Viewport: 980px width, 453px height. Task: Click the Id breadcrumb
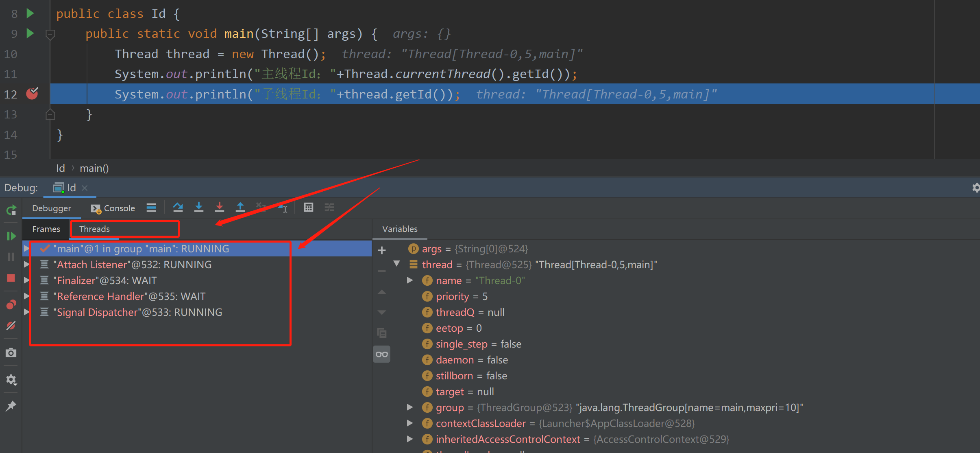pyautogui.click(x=61, y=168)
